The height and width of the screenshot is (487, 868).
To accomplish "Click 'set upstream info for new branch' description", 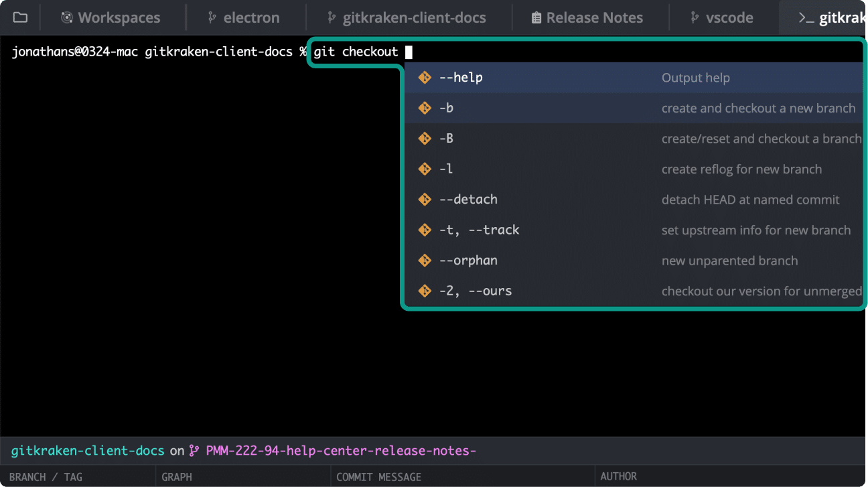I will pos(756,230).
